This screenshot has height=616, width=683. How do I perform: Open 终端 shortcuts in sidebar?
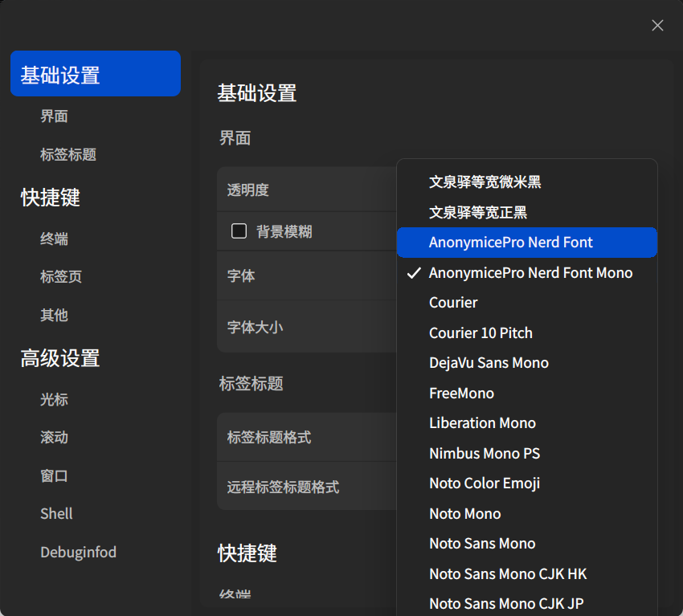pyautogui.click(x=54, y=239)
